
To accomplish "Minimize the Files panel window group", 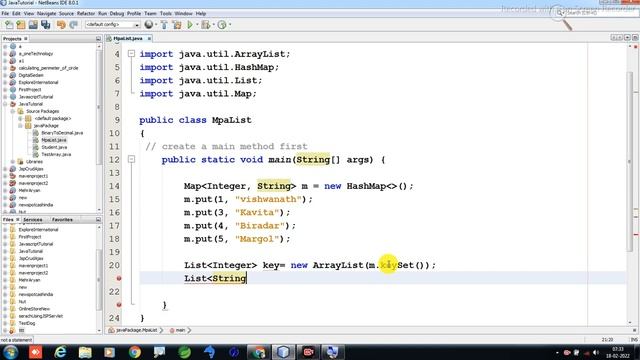I will pos(98,220).
